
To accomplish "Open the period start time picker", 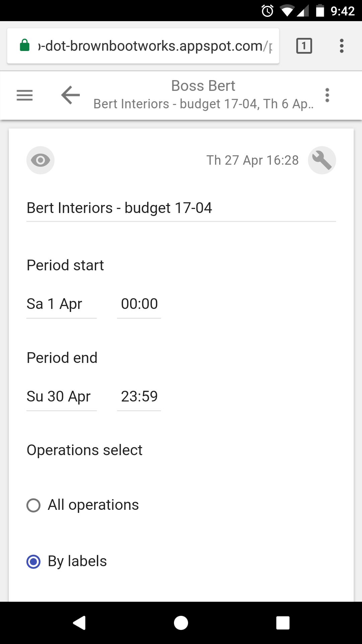I will 139,304.
